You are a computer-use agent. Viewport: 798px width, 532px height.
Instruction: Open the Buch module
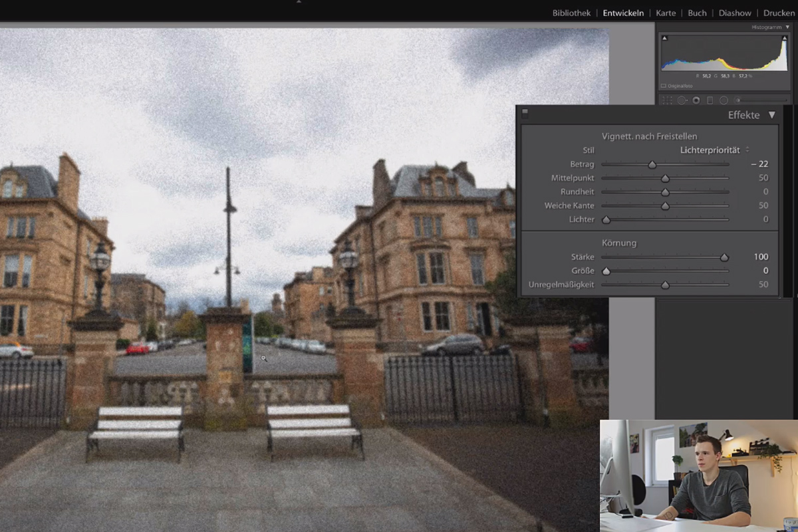click(698, 13)
